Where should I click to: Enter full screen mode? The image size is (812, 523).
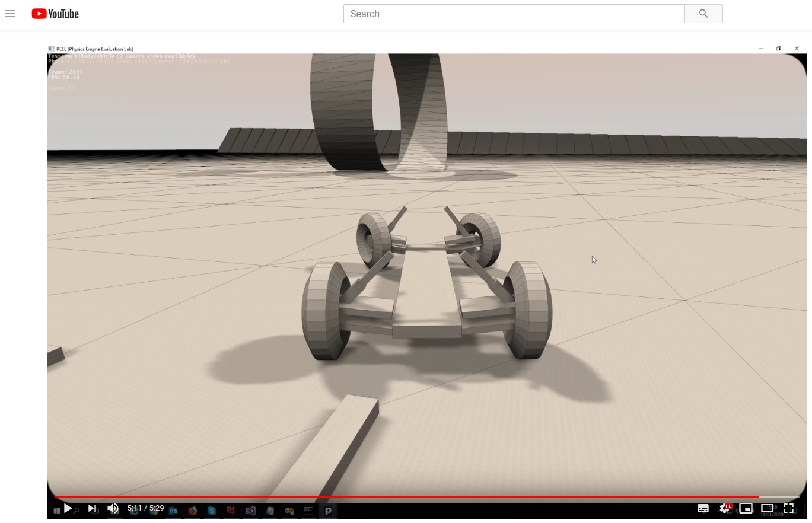coord(788,508)
